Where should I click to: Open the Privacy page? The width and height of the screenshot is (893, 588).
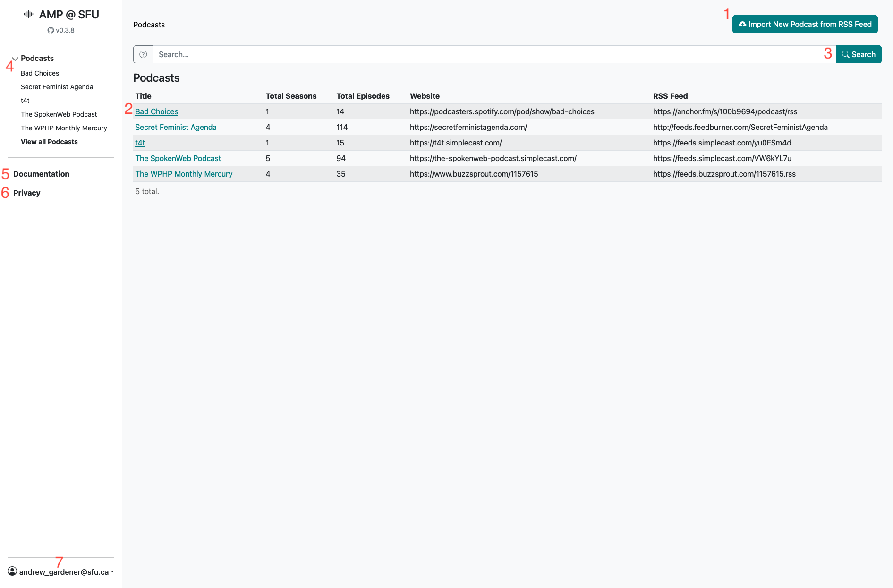(26, 193)
